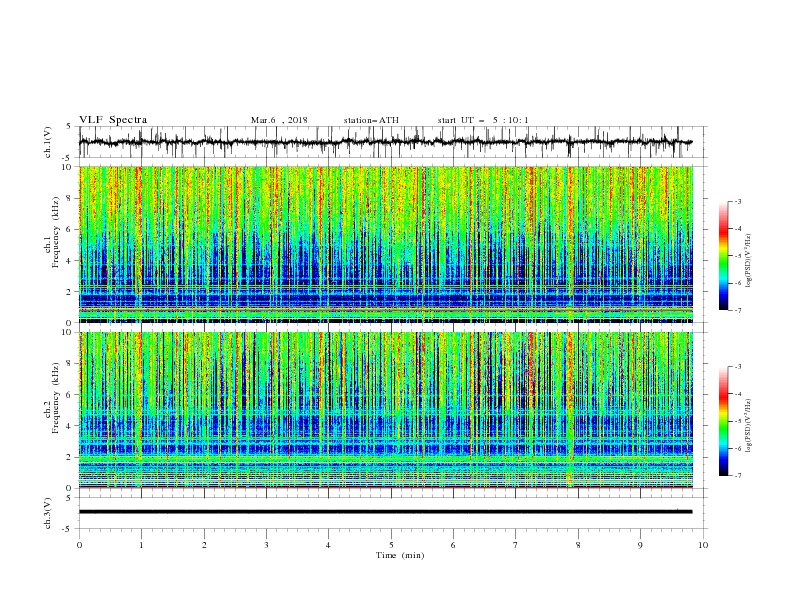792x612 pixels.
Task: Select the ch.2 "Frequency (kHz)" axis label
Action: [56, 398]
